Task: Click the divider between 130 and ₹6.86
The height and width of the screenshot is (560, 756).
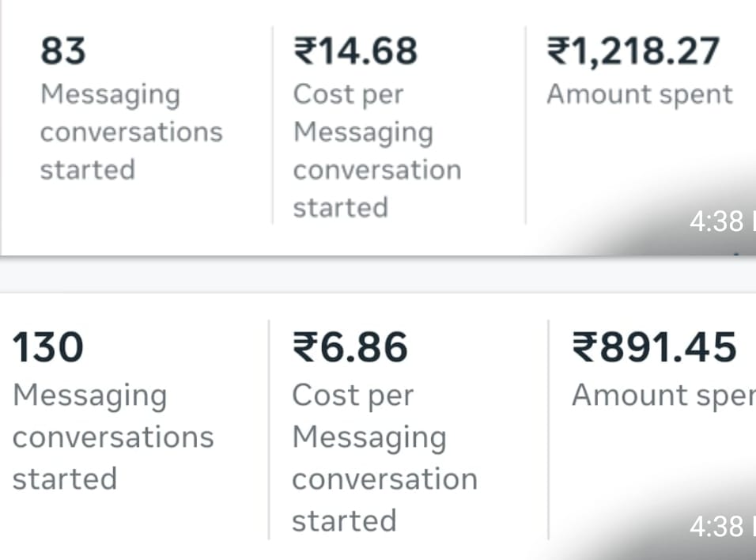Action: click(269, 429)
